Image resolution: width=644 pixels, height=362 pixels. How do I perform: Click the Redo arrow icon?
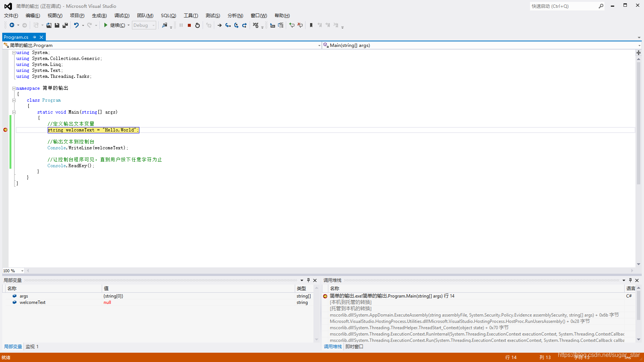tap(89, 25)
